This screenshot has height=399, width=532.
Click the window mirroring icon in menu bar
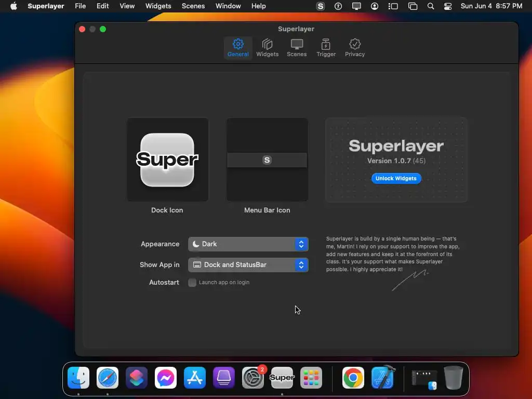point(413,6)
